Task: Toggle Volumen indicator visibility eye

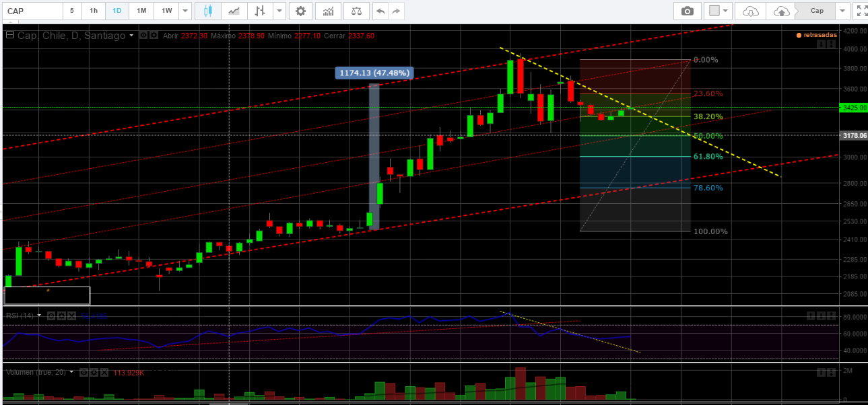Action: (x=84, y=372)
